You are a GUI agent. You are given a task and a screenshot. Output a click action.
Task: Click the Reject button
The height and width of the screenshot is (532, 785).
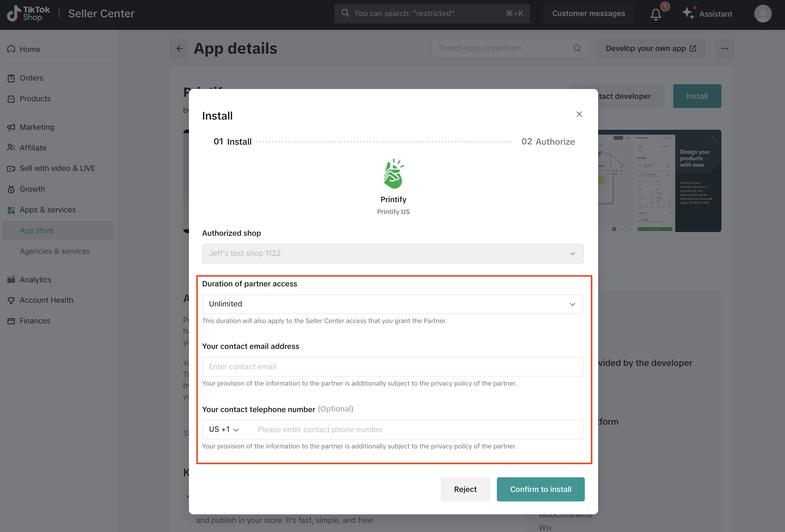click(465, 489)
